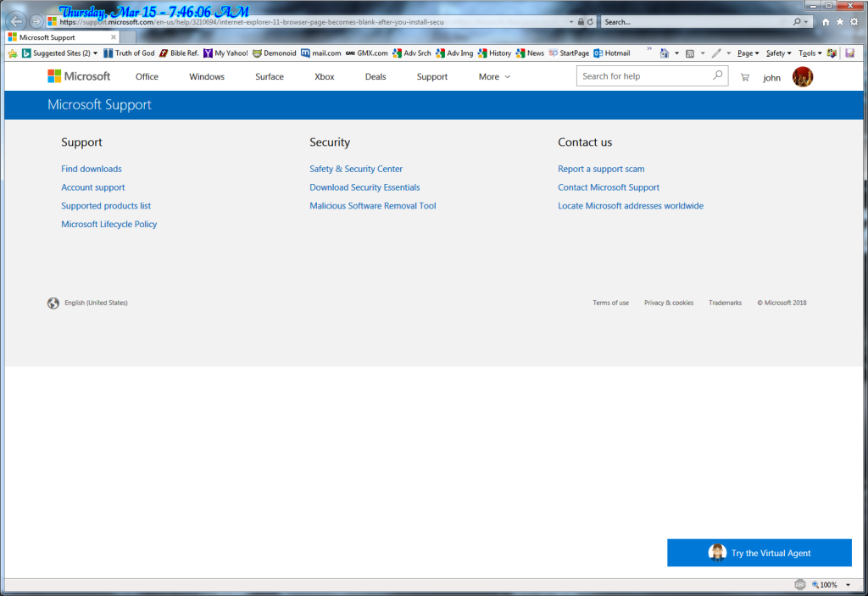Open the Windows nav item
868x596 pixels.
pos(207,77)
